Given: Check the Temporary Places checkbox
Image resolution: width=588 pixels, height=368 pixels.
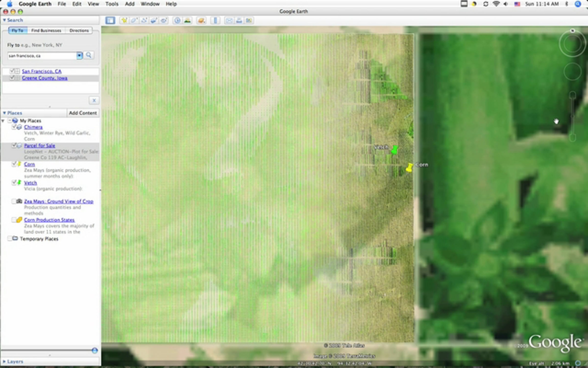Looking at the screenshot, I should [x=10, y=238].
